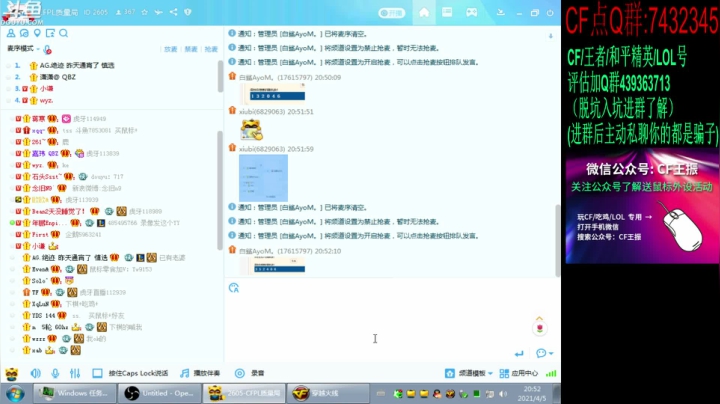This screenshot has height=404, width=720.
Task: Click the 开播 start broadcast button
Action: pos(392,13)
